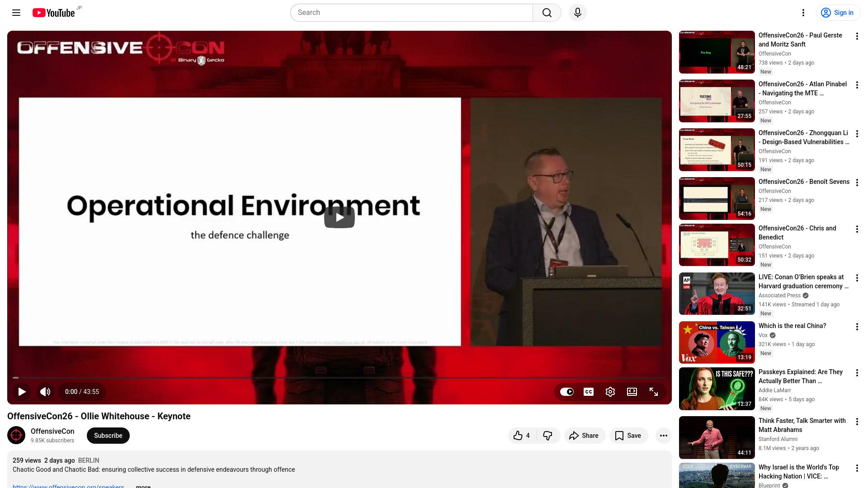
Task: Click the video title 'Ollie Whitehouse - Keynote'
Action: pyautogui.click(x=99, y=416)
